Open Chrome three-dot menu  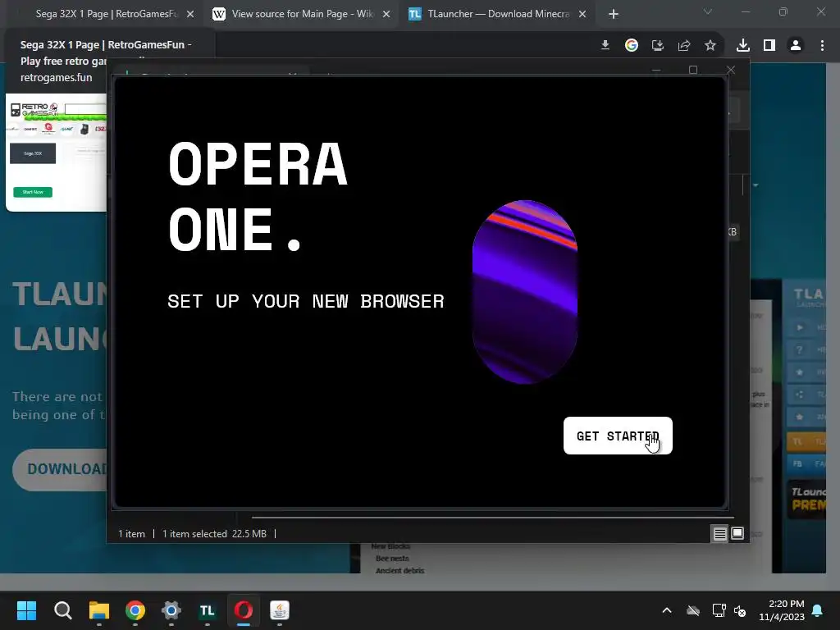click(x=822, y=46)
